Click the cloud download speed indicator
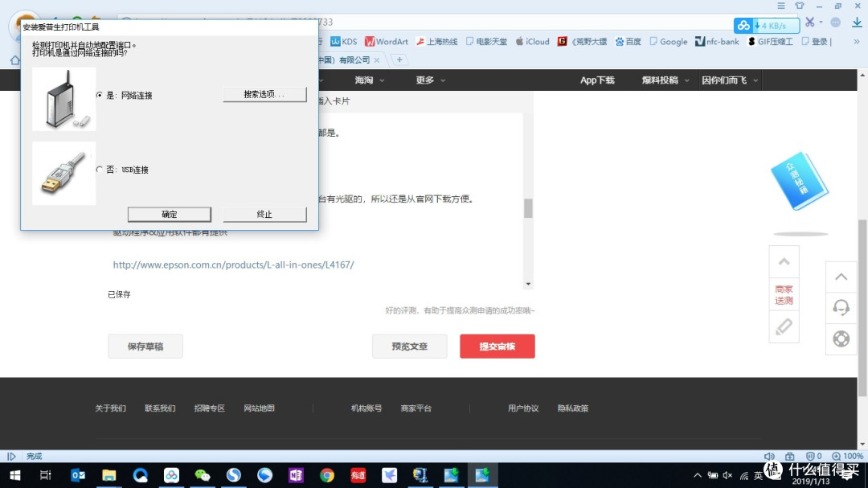Screen dimensions: 868x488 [767, 26]
